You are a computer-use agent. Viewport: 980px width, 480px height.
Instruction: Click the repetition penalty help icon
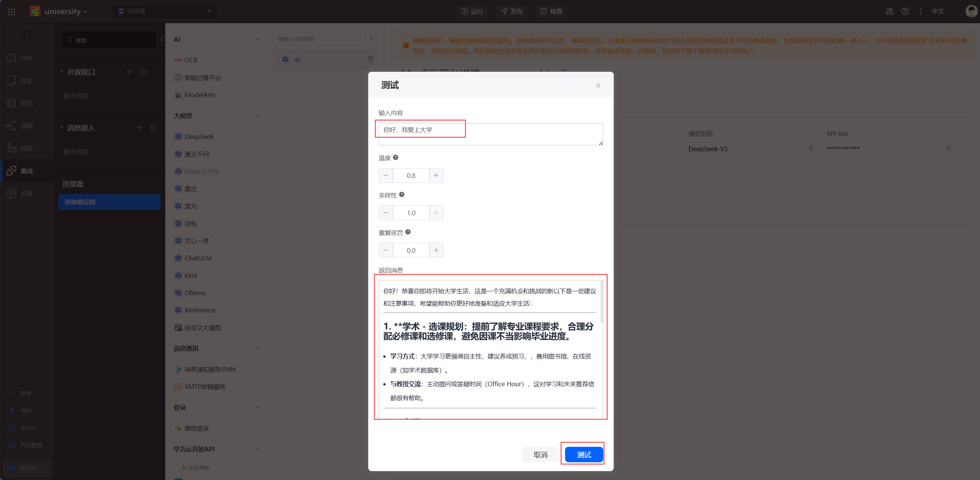tap(408, 232)
